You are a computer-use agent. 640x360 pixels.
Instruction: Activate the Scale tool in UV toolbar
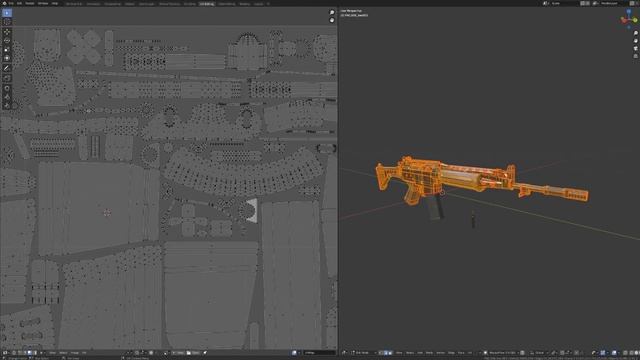point(7,49)
